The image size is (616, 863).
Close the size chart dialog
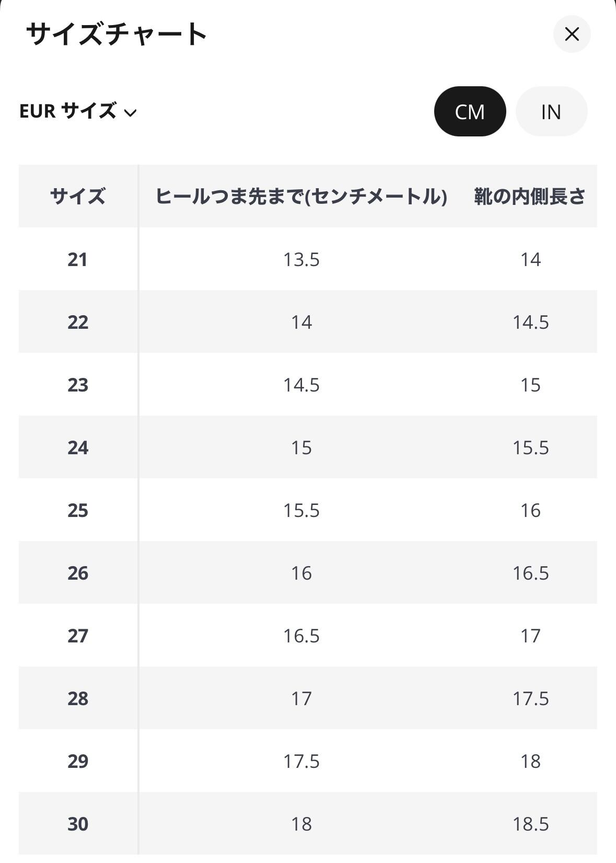click(572, 34)
